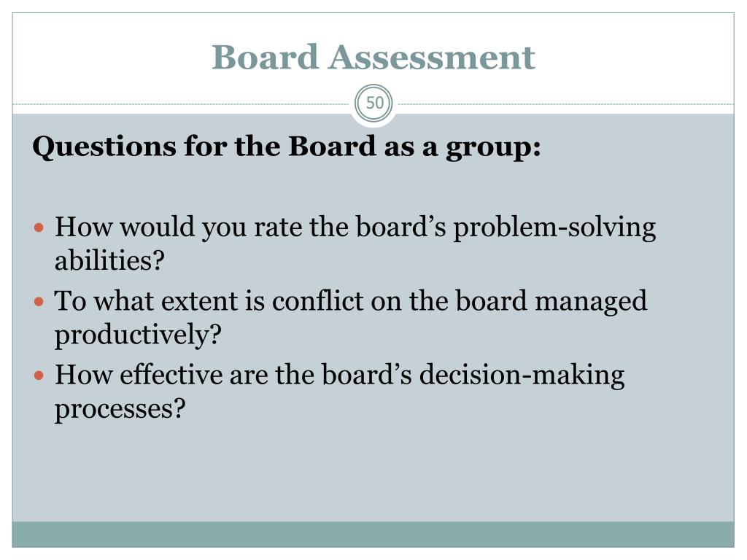Click the dark teal footer bar
Viewport: 747px width, 560px height.
click(373, 534)
